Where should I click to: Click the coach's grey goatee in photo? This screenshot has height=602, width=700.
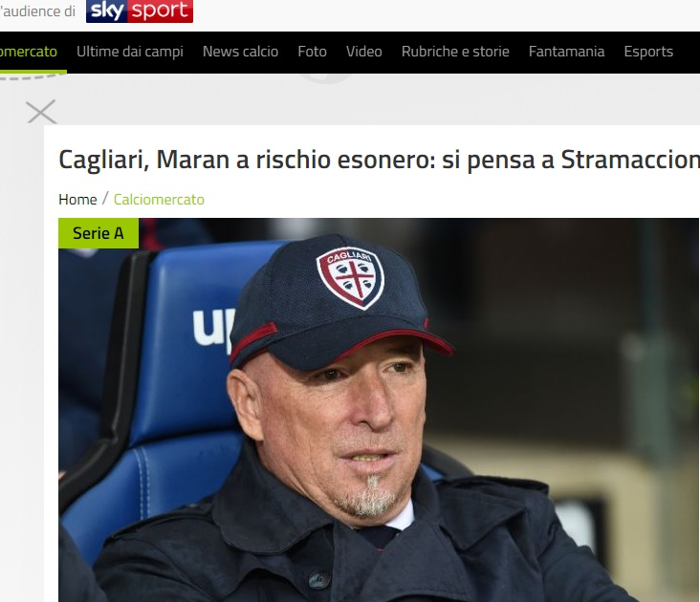tap(368, 497)
